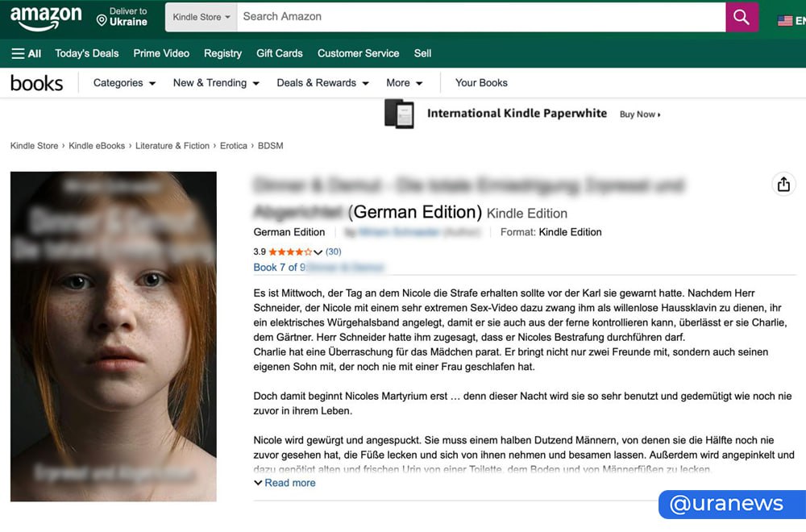806x532 pixels.
Task: Open Today's Deals menu item
Action: click(86, 53)
